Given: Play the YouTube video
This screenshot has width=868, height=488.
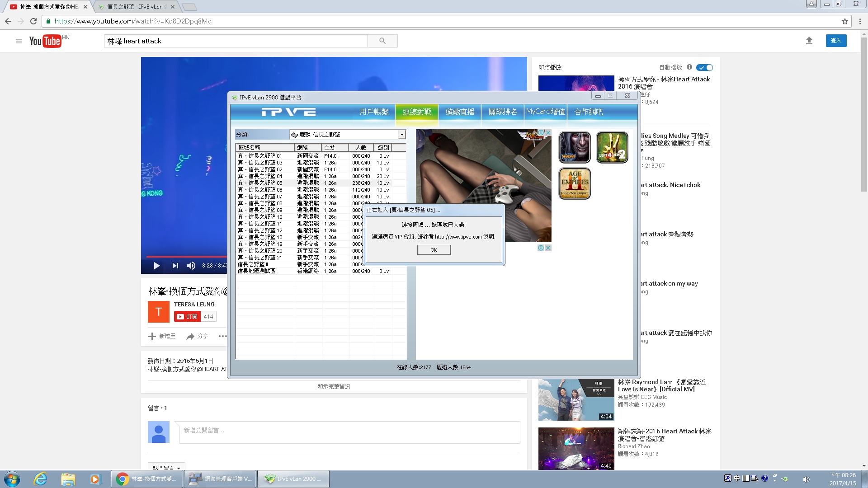Looking at the screenshot, I should pos(156,266).
